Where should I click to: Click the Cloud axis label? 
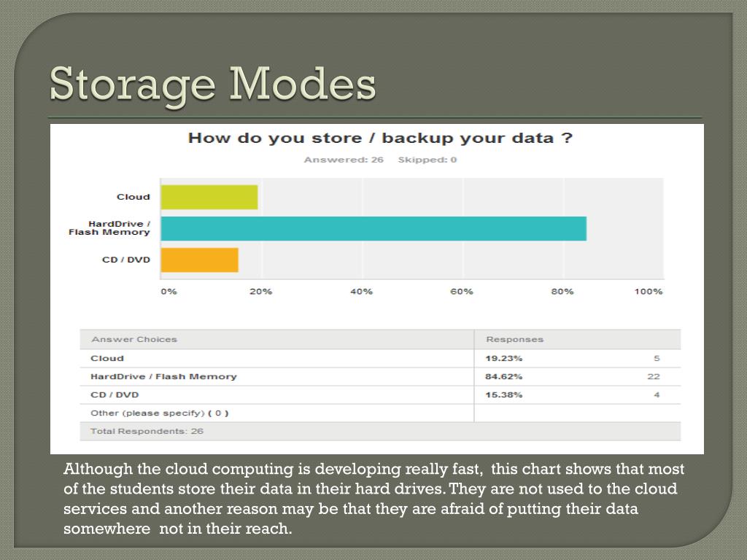tap(133, 197)
